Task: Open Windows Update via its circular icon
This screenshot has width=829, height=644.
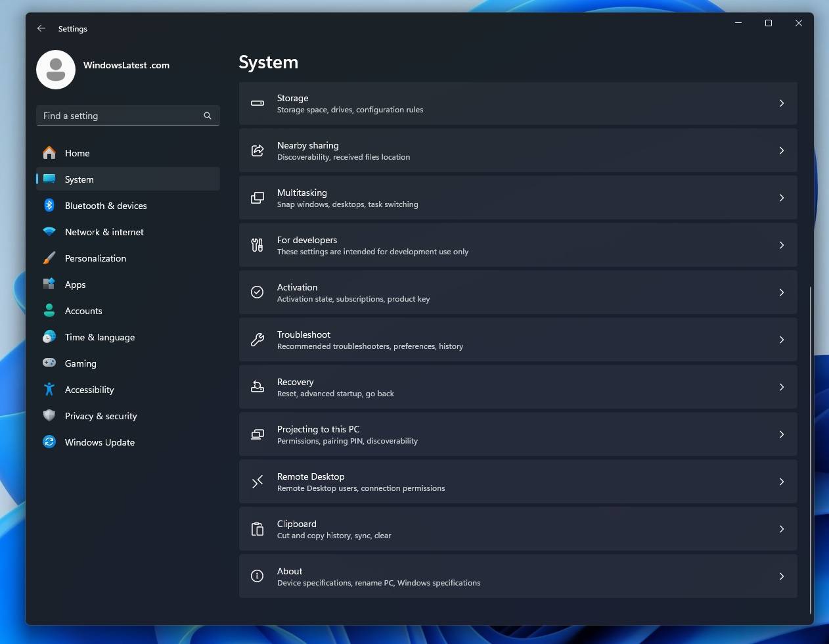Action: [49, 442]
